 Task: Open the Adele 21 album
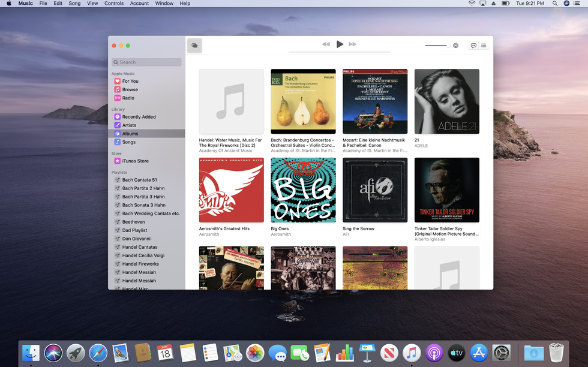click(x=446, y=101)
